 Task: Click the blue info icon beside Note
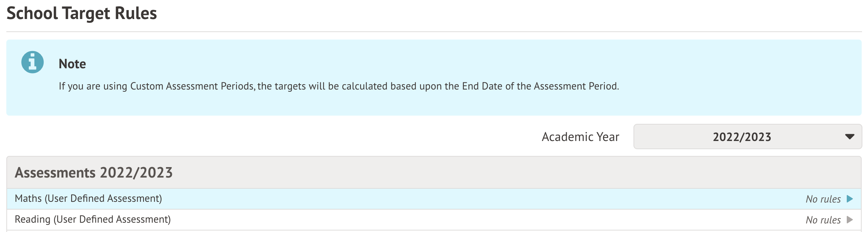pyautogui.click(x=32, y=62)
